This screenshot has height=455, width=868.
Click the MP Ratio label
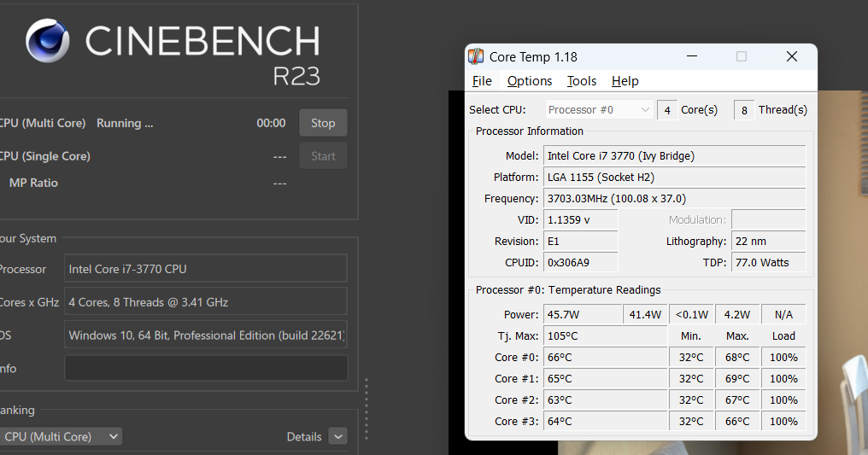[x=33, y=183]
